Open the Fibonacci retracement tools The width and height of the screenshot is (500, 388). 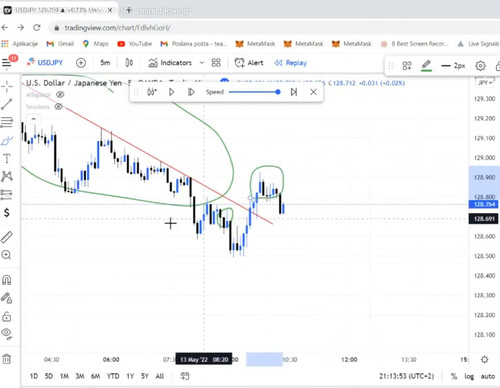(7, 122)
